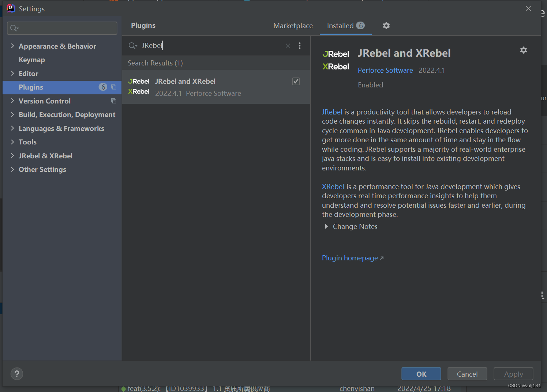Expand Languages & Frameworks section
Screen dimensions: 547x392
(12, 128)
